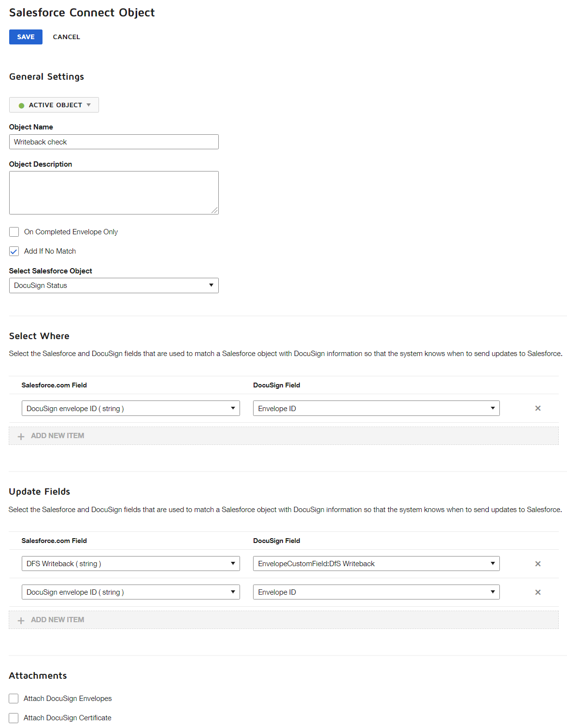Click the green active status dot
The width and height of the screenshot is (567, 728).
[x=20, y=105]
